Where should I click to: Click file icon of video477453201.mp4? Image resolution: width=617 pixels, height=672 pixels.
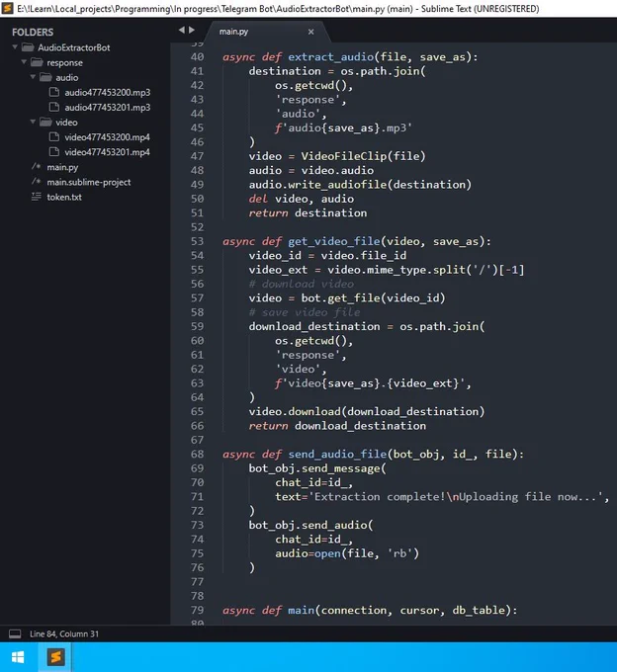[54, 152]
